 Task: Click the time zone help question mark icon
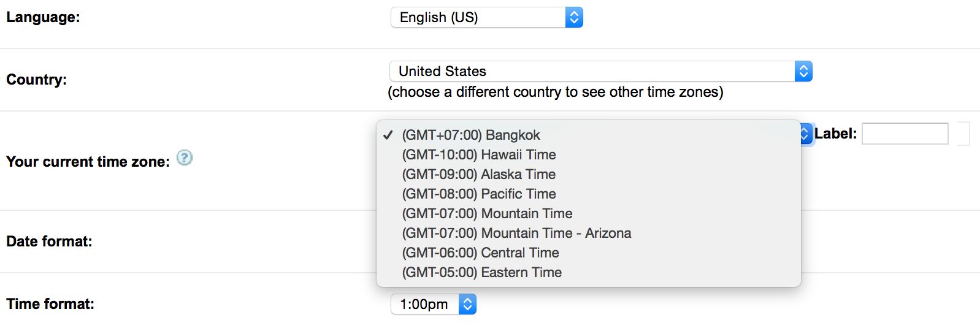pyautogui.click(x=185, y=158)
